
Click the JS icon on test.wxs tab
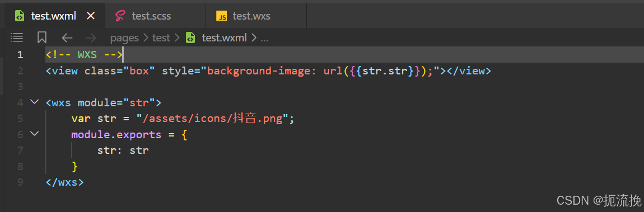221,16
